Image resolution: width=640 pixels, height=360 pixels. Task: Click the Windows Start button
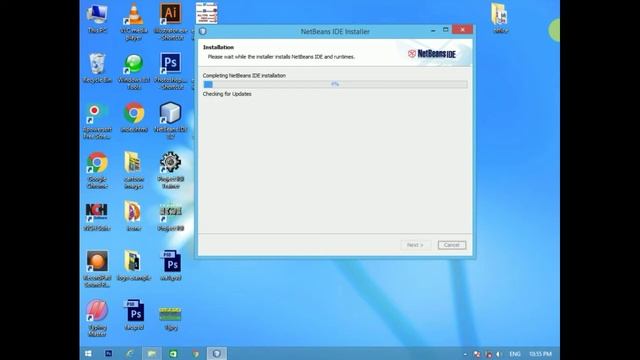coord(88,353)
